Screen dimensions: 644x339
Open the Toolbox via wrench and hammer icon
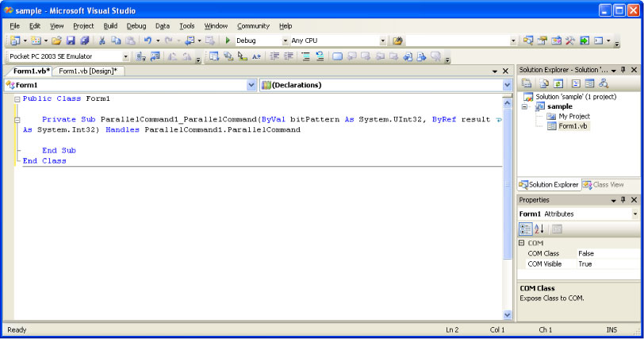570,40
